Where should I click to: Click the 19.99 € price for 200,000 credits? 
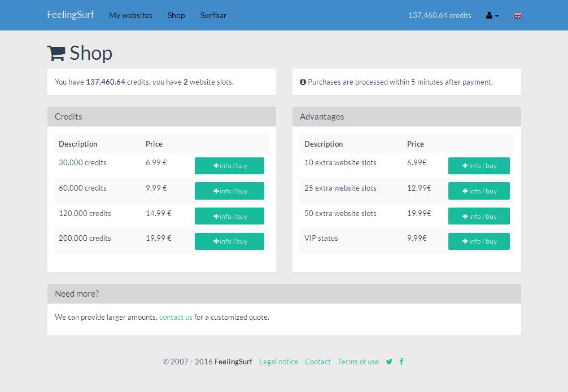point(158,238)
